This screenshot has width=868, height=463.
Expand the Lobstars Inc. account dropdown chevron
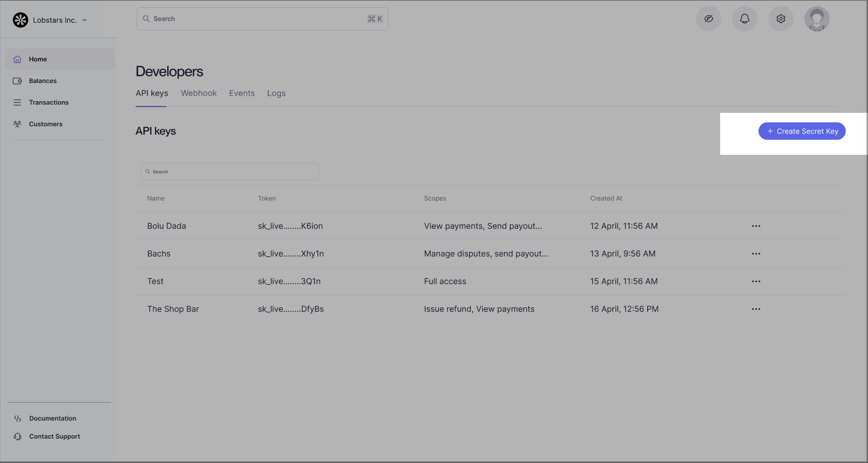pos(85,20)
